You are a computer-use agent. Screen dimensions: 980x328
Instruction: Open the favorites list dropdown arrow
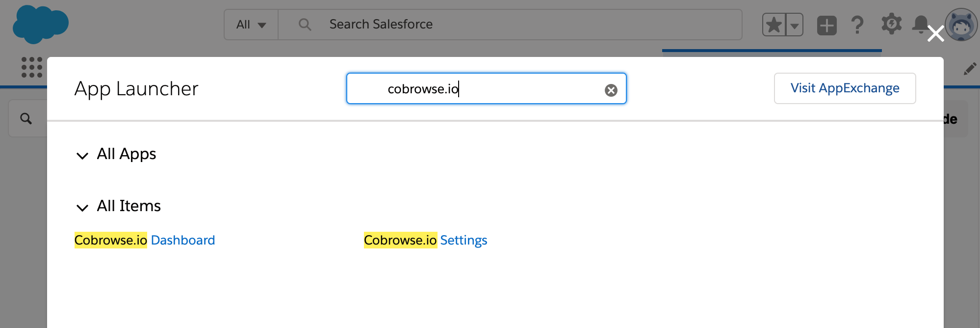(795, 25)
